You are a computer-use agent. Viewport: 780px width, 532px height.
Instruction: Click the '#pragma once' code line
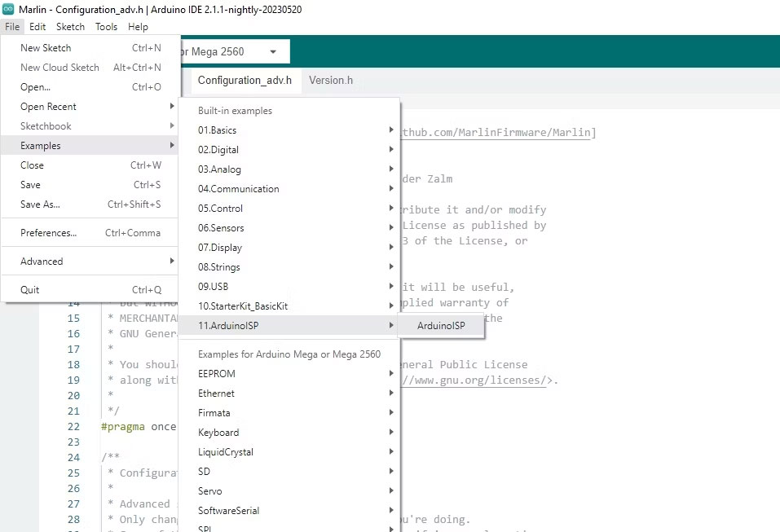pyautogui.click(x=139, y=427)
